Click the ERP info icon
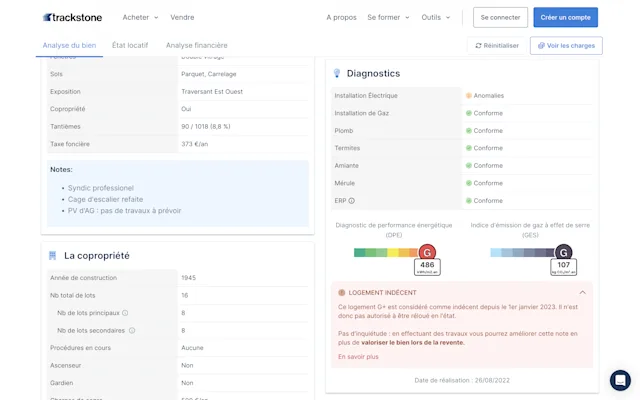This screenshot has width=640, height=400. (351, 201)
